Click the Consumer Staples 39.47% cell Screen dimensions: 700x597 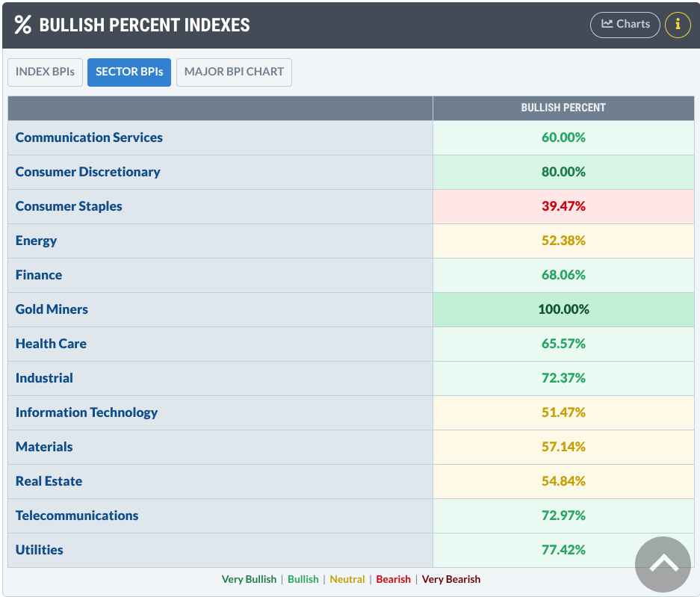[563, 206]
